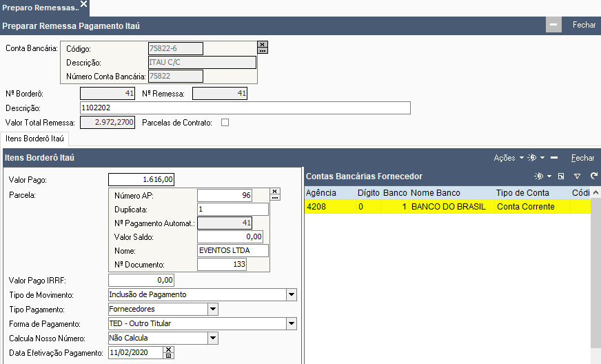This screenshot has height=364, width=601.
Task: Open the Calcula Nosso Número dropdown
Action: point(213,338)
